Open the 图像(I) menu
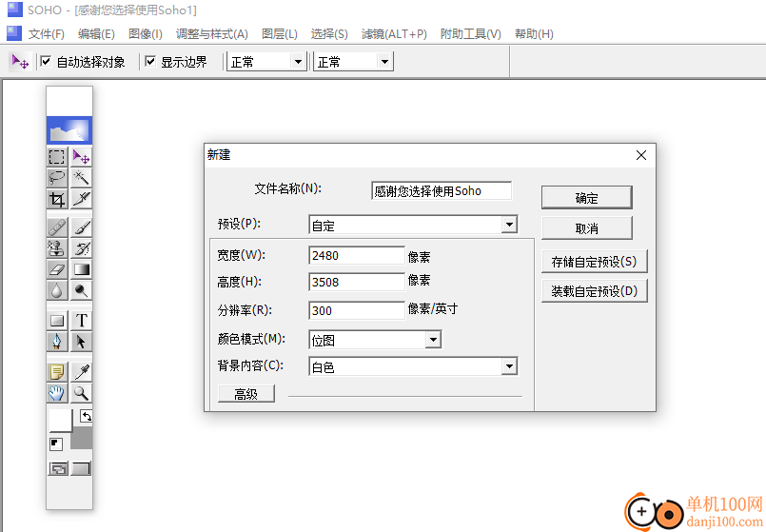766x532 pixels. [x=145, y=33]
